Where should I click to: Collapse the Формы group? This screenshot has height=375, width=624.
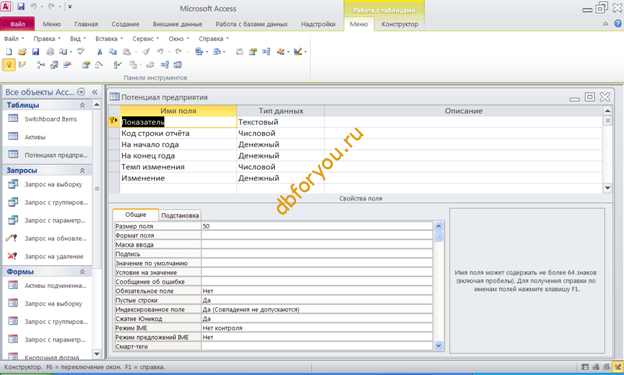(x=82, y=272)
